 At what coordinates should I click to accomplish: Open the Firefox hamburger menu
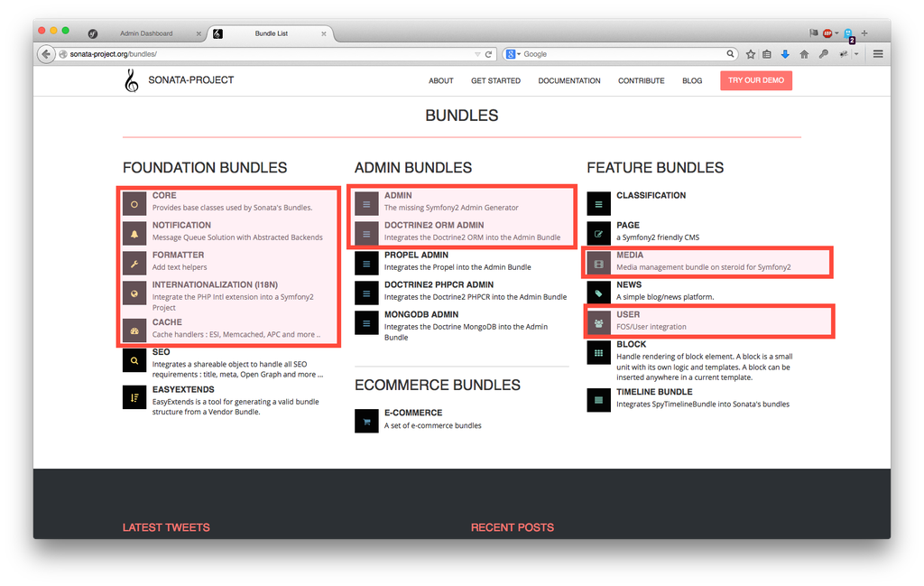878,54
